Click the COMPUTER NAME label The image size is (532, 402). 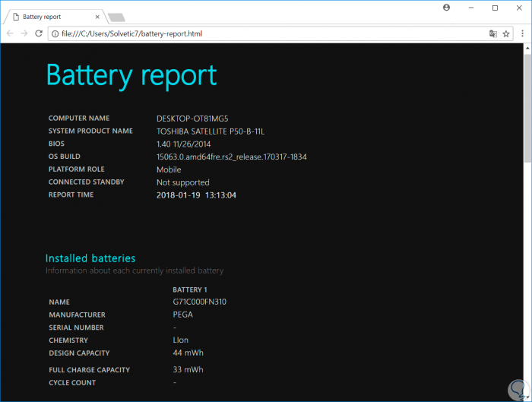pyautogui.click(x=79, y=119)
